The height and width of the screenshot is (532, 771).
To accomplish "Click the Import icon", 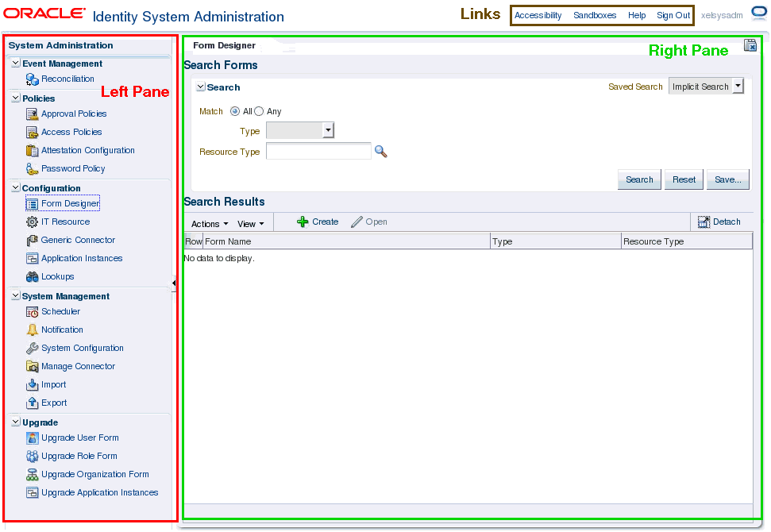I will click(32, 384).
